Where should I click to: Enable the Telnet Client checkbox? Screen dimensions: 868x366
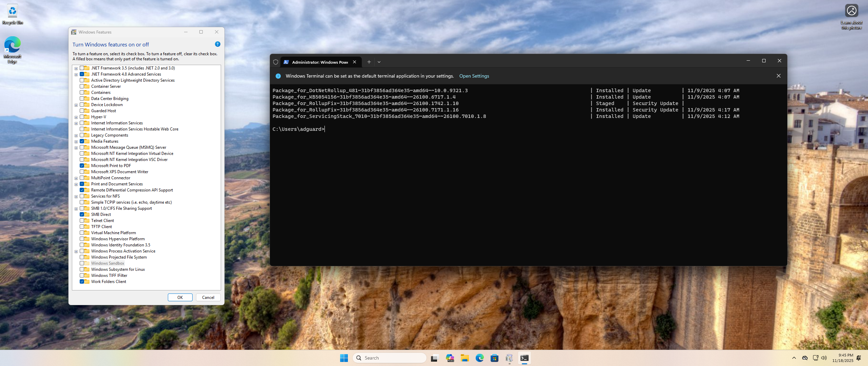82,221
